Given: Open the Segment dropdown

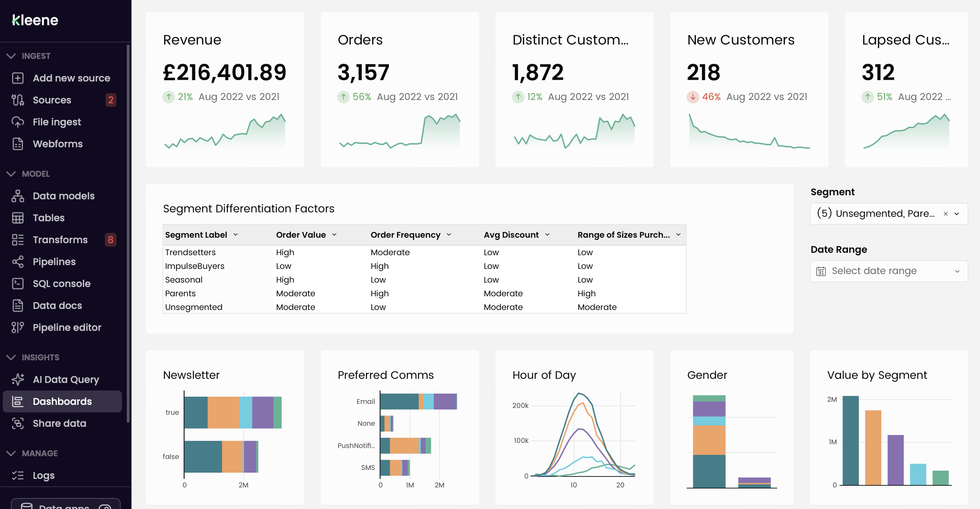Looking at the screenshot, I should [957, 214].
